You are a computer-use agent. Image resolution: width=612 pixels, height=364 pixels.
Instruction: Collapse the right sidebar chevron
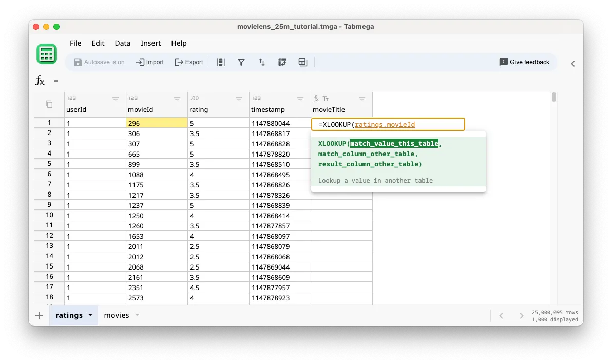[x=572, y=64]
